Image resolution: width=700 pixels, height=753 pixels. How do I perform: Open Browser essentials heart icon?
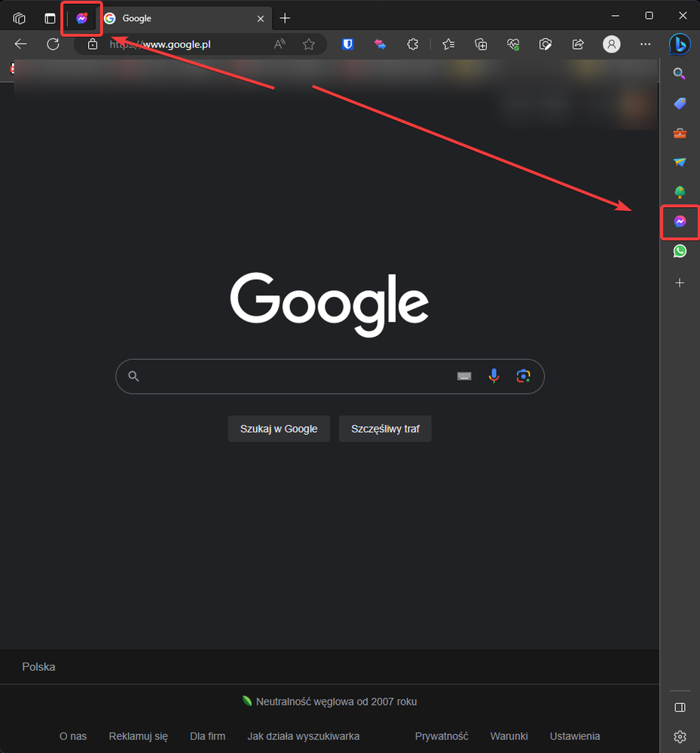tap(513, 44)
